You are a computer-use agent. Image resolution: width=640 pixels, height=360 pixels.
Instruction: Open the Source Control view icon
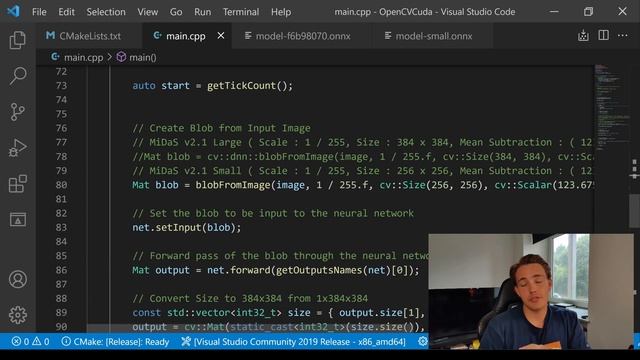click(x=18, y=112)
